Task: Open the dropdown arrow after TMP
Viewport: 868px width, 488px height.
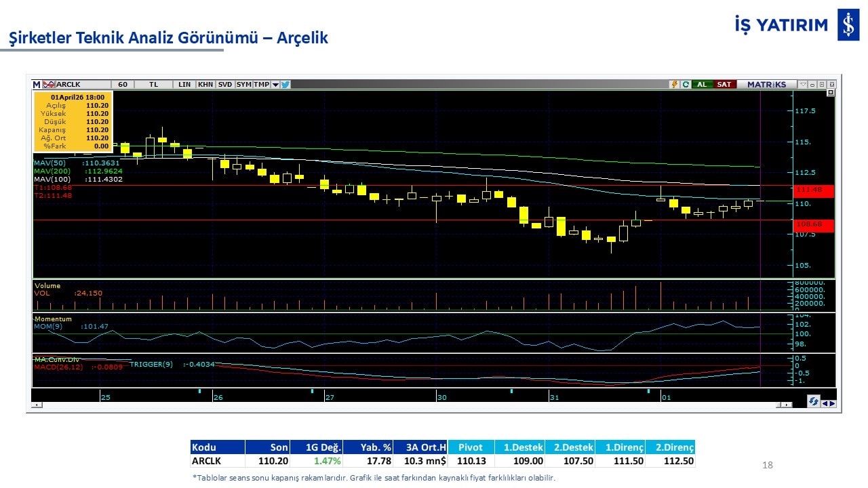Action: pyautogui.click(x=275, y=85)
